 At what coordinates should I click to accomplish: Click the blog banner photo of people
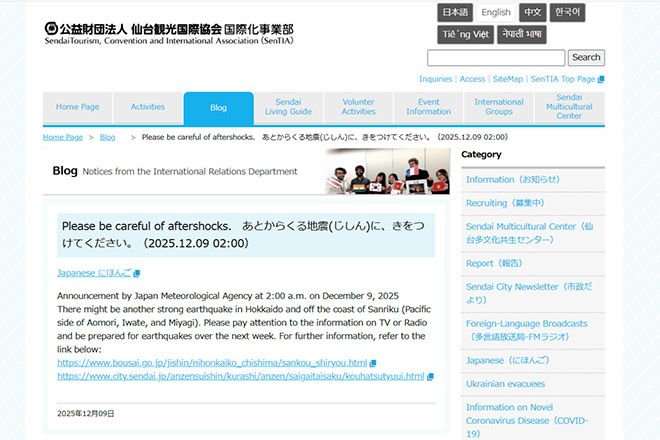(387, 171)
